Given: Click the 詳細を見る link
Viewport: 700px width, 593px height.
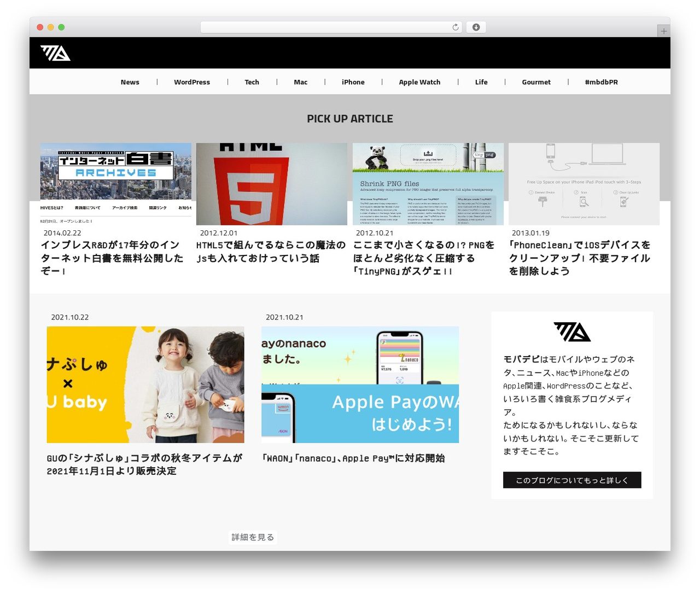Looking at the screenshot, I should point(253,537).
